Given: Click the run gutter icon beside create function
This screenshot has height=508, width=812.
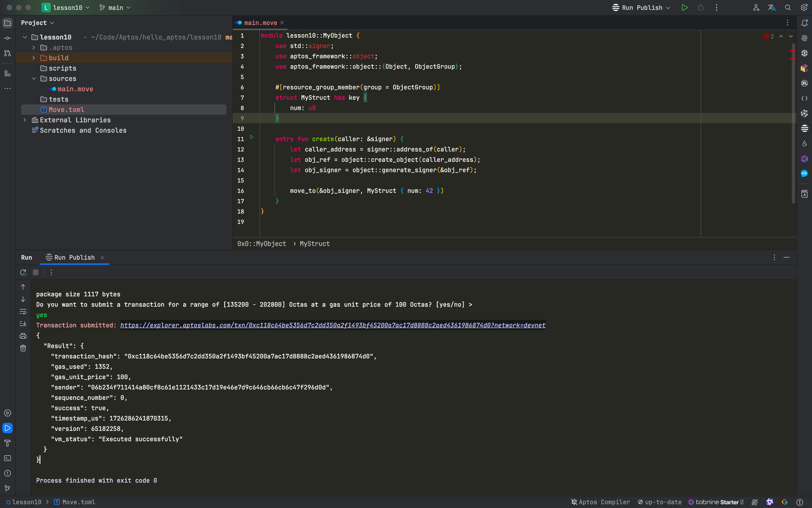Looking at the screenshot, I should point(251,137).
